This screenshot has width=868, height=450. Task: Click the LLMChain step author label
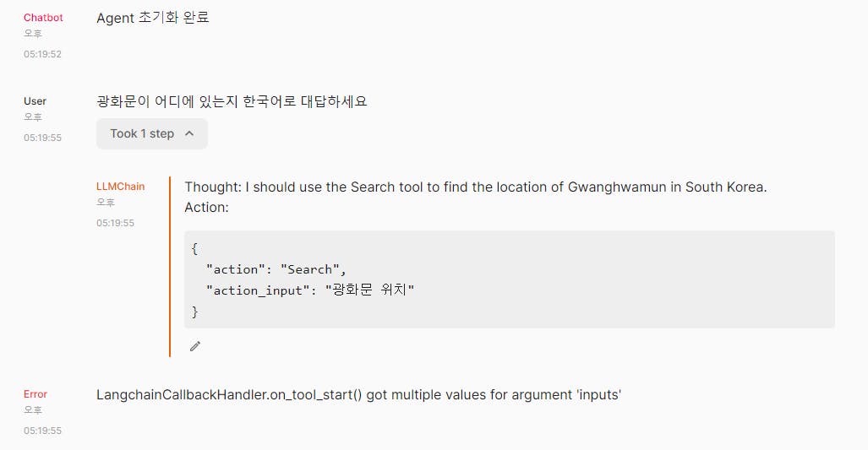[x=120, y=187]
